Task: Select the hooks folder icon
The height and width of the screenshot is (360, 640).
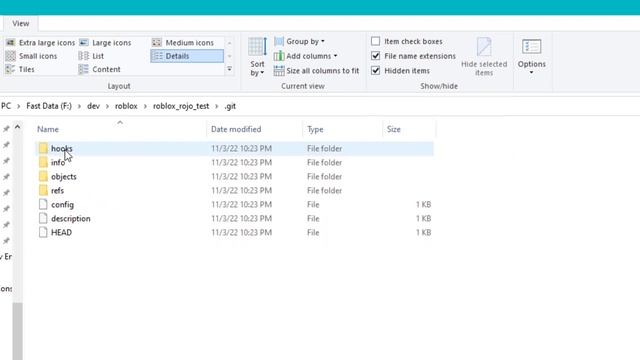Action: coord(43,148)
